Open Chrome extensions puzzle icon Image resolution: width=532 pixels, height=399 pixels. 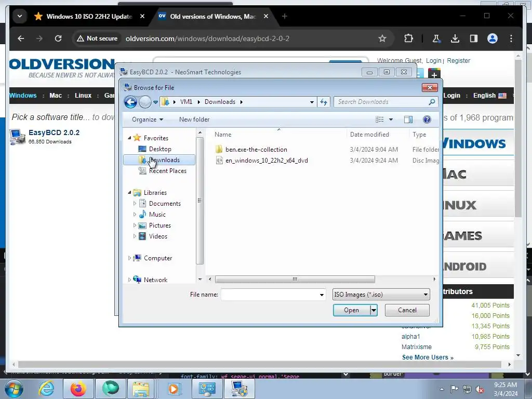click(408, 38)
